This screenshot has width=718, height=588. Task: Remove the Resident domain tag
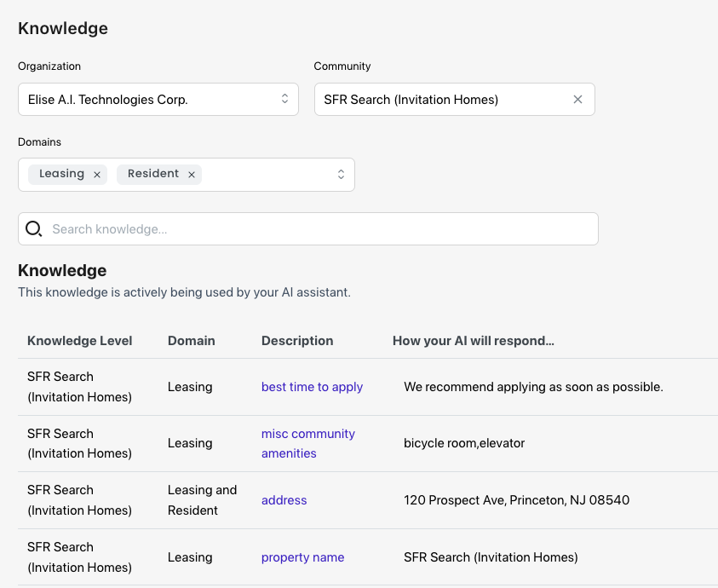(x=192, y=175)
